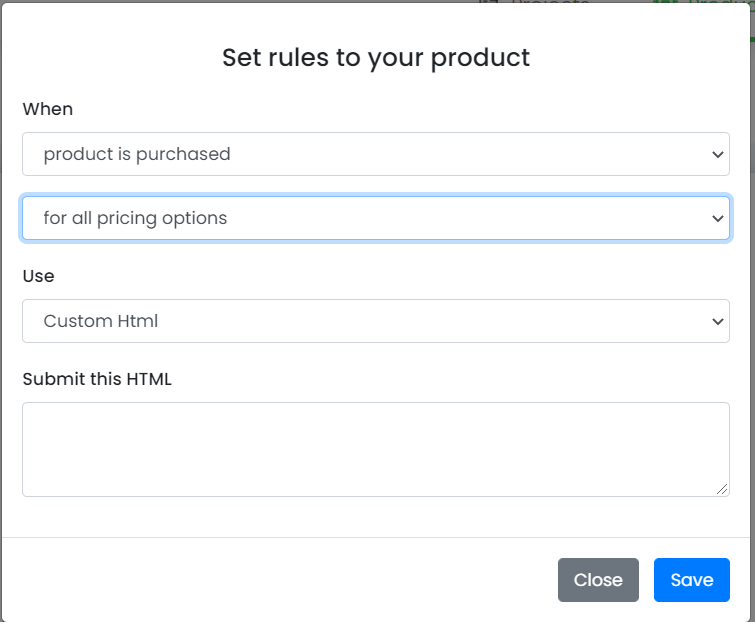Screen dimensions: 755x622
Task: Click the 'Save' text on the blue button
Action: [x=692, y=580]
